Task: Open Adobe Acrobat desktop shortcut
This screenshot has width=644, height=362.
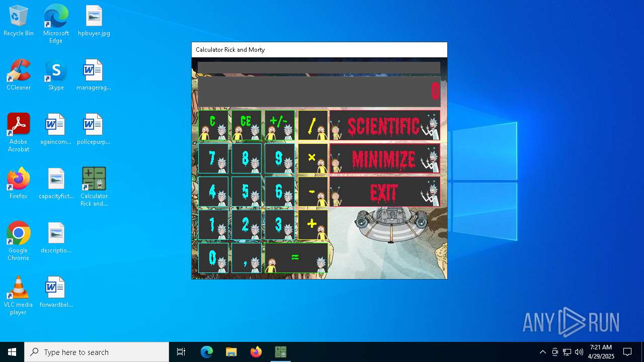Action: point(19,133)
